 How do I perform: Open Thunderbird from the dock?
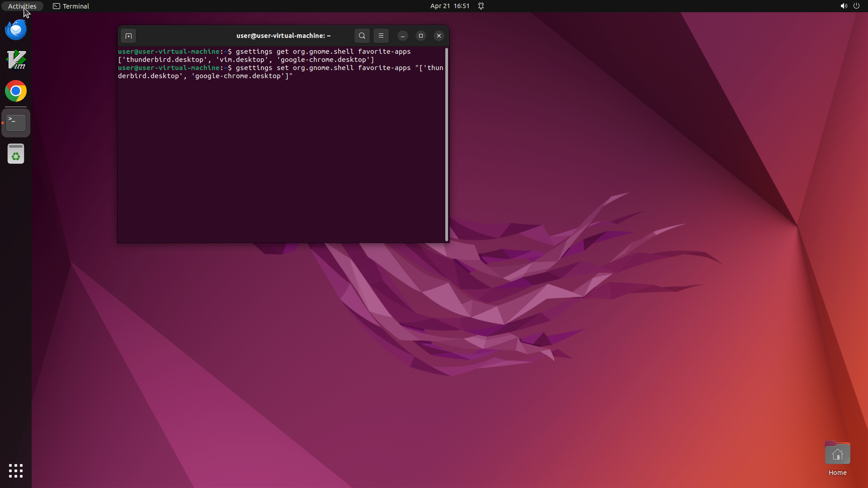(16, 30)
